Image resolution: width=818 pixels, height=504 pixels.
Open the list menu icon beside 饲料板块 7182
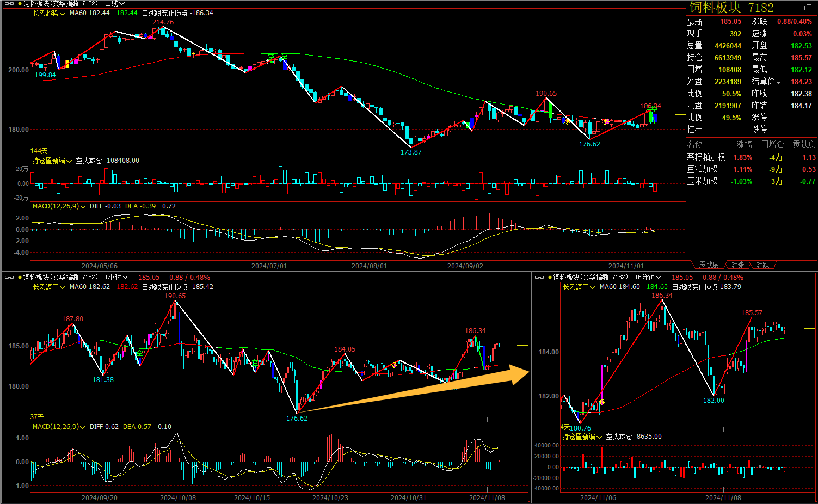[x=807, y=7]
